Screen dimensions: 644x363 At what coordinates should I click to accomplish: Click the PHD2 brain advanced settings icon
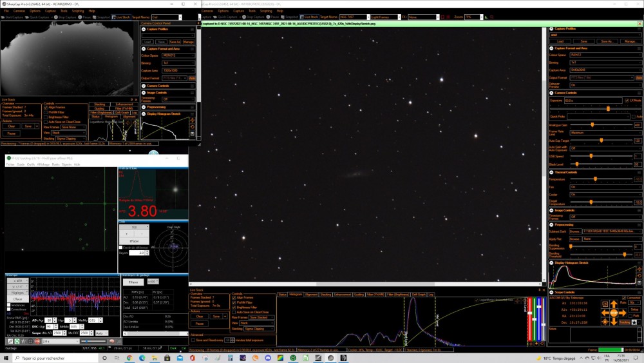[x=111, y=341]
